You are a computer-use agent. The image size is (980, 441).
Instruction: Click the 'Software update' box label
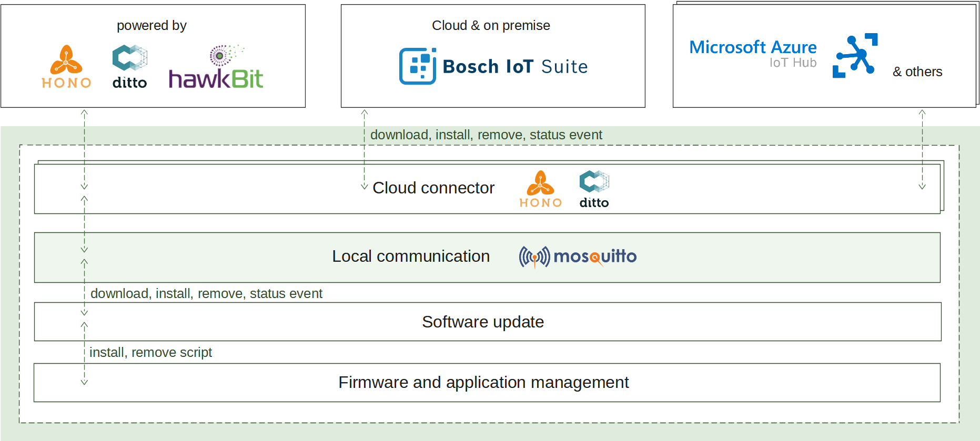click(483, 322)
